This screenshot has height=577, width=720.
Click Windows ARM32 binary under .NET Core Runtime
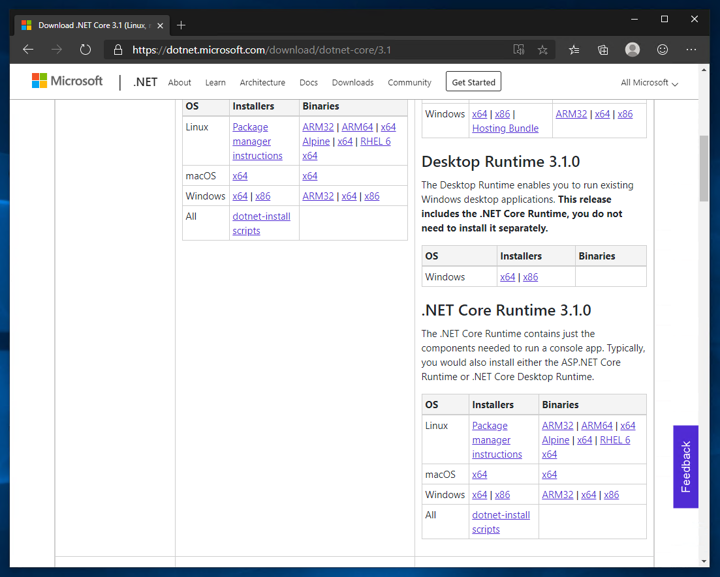(x=557, y=495)
